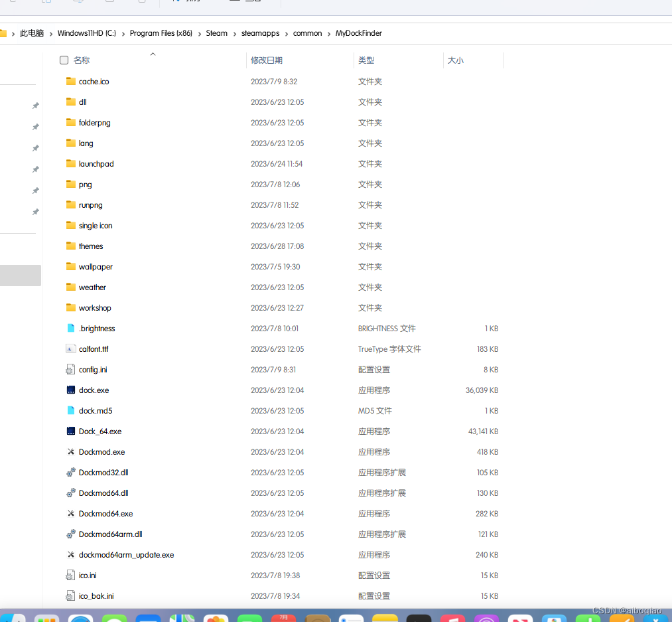Open the 查看 view menu in toolbar

(245, 1)
